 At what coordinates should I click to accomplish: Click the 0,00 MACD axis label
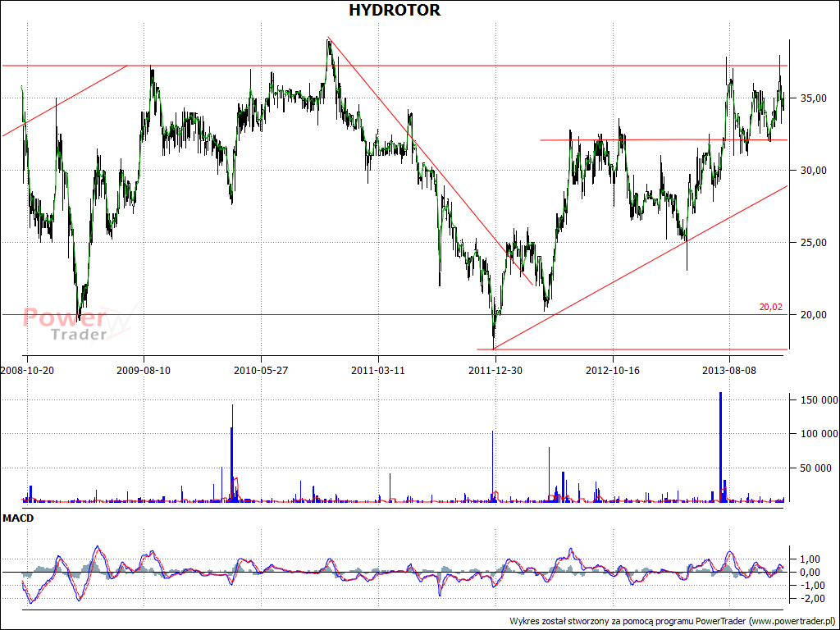[x=809, y=572]
